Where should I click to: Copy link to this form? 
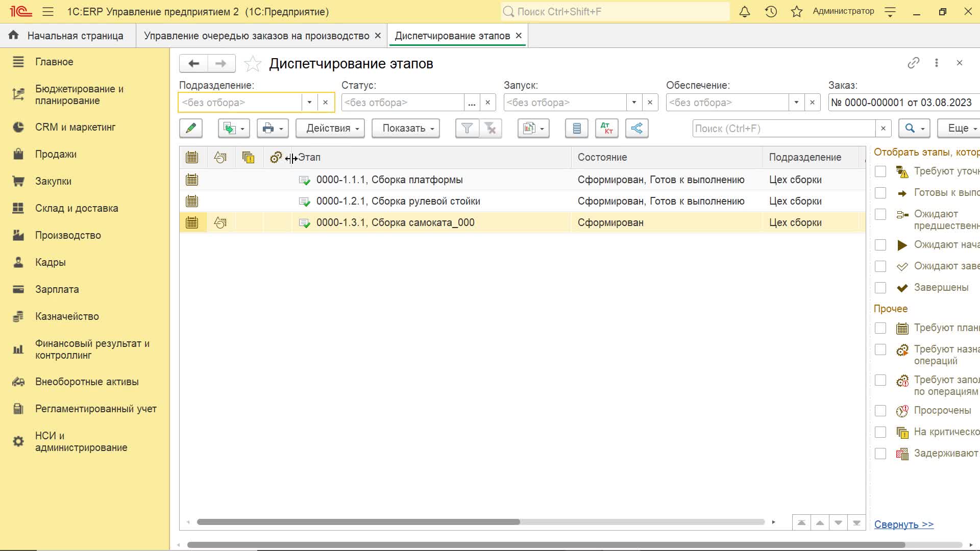click(914, 63)
